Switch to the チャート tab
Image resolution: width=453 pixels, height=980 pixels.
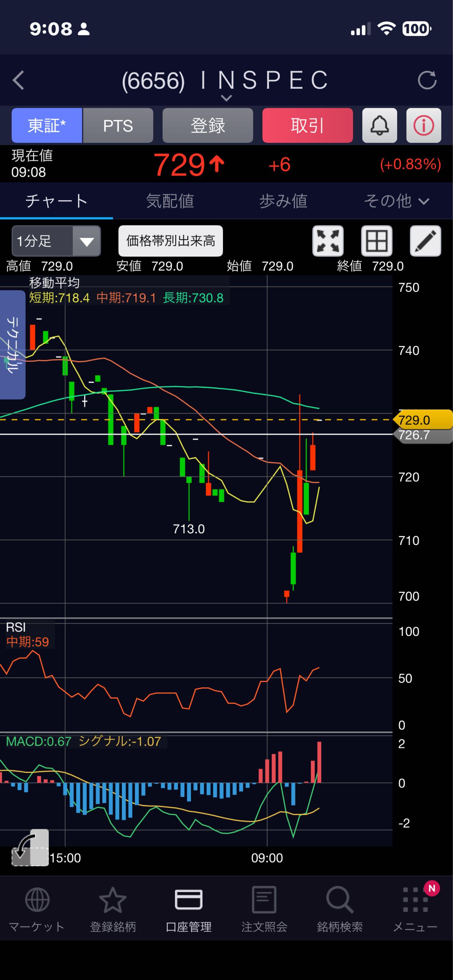point(56,201)
